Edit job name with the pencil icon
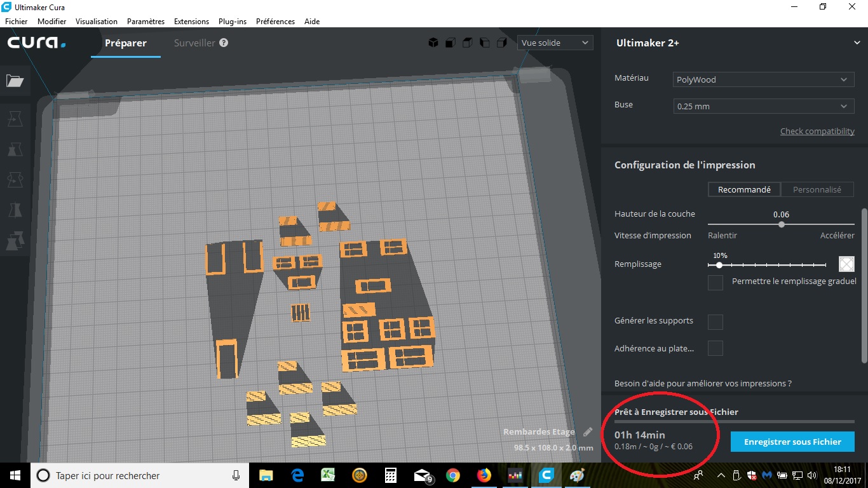 (x=588, y=432)
